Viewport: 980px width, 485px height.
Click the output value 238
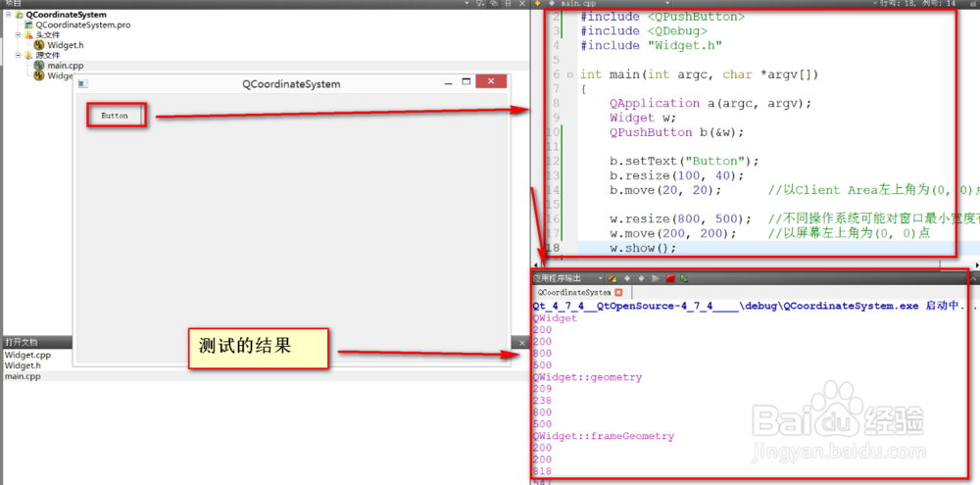click(x=542, y=401)
